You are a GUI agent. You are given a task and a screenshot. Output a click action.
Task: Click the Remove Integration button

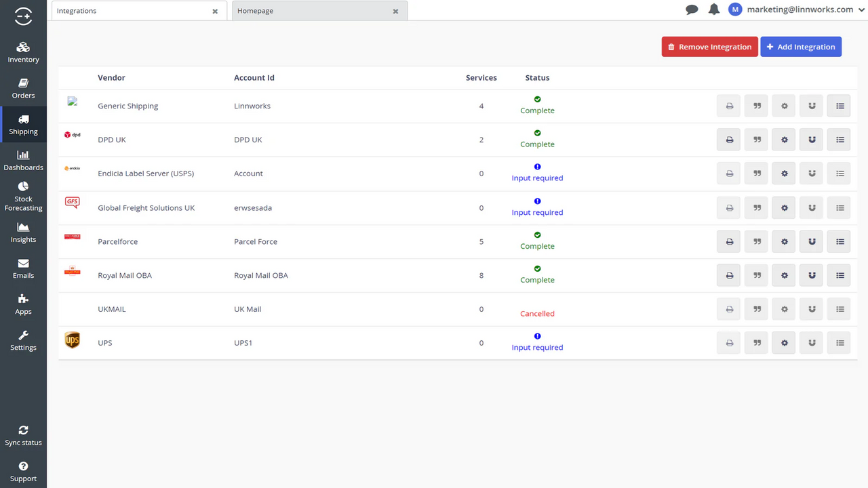tap(710, 47)
